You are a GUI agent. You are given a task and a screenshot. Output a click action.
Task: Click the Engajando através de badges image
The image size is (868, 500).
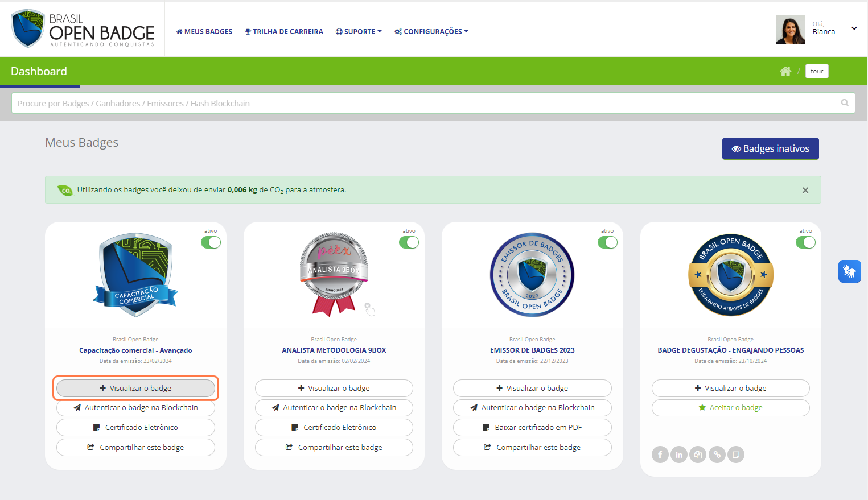click(x=731, y=274)
